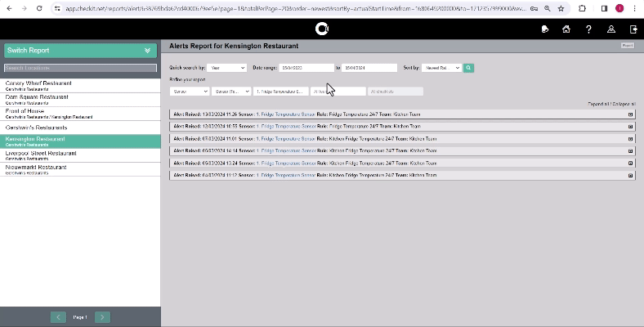Open the Quick search by Year dropdown
Image resolution: width=644 pixels, height=327 pixels.
(226, 68)
